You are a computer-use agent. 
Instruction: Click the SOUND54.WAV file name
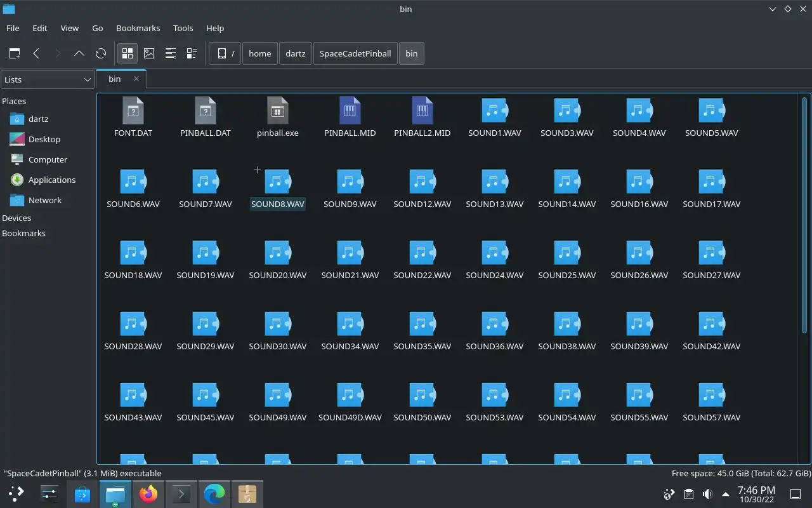tap(567, 417)
